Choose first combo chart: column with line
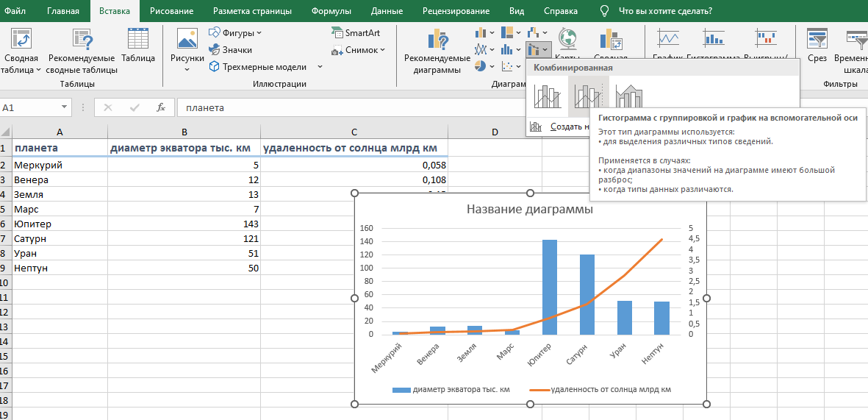The image size is (868, 420). (x=548, y=96)
